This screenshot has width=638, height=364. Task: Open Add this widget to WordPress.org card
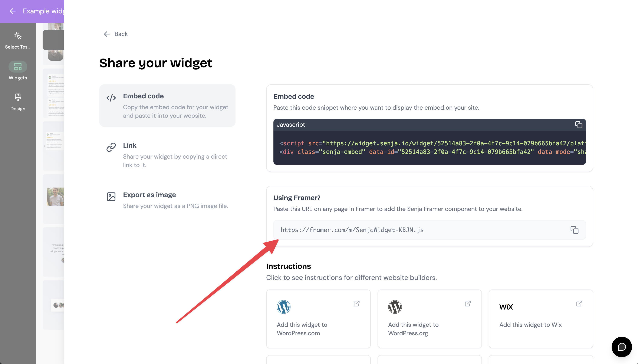pos(430,319)
